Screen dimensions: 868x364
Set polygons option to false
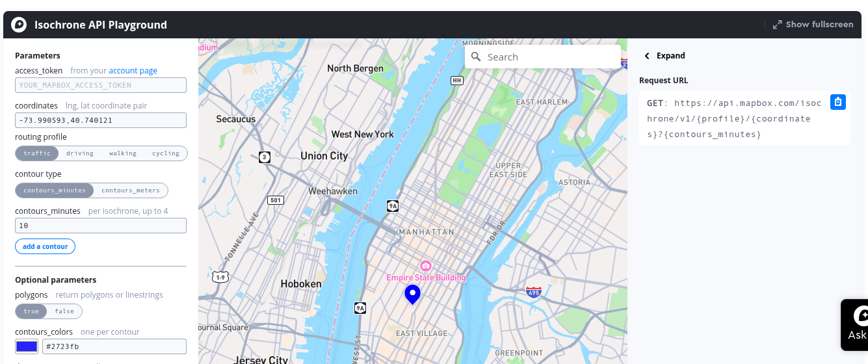[64, 311]
